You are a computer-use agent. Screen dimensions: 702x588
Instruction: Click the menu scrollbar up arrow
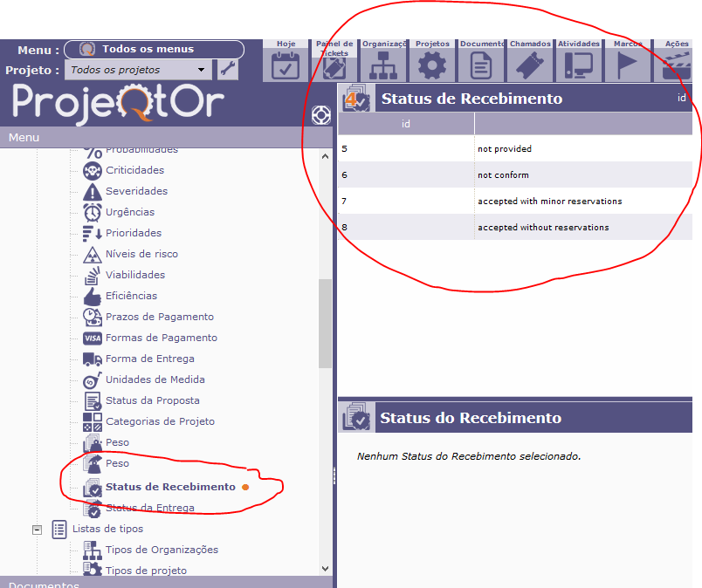pos(325,156)
